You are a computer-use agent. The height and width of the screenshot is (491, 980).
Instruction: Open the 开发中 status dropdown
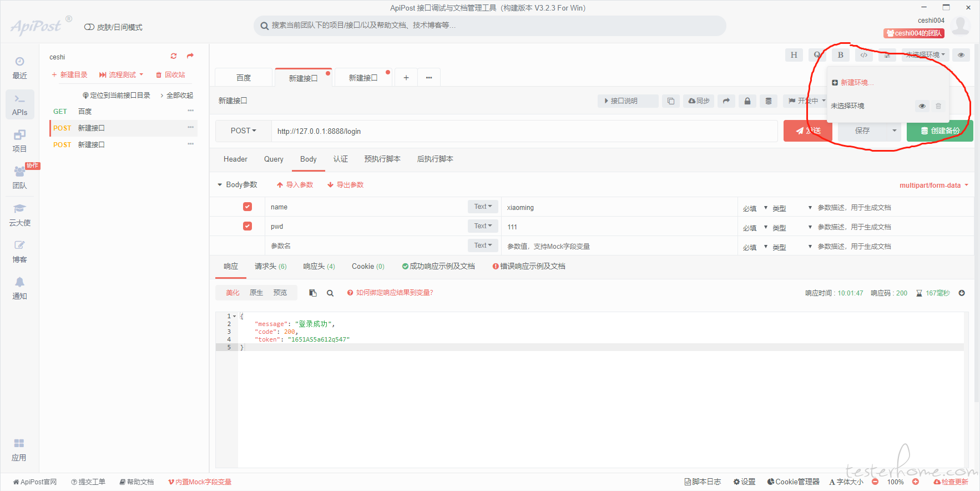pos(807,101)
